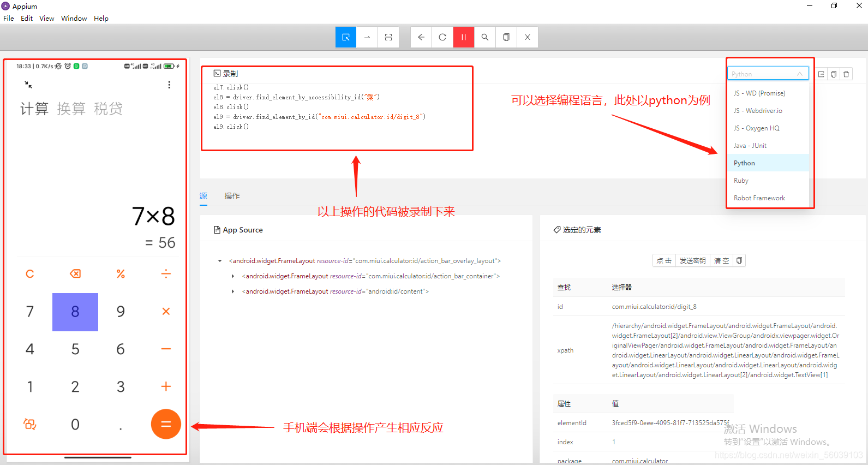The height and width of the screenshot is (465, 868).
Task: Tap the calculator clear C key
Action: click(30, 273)
